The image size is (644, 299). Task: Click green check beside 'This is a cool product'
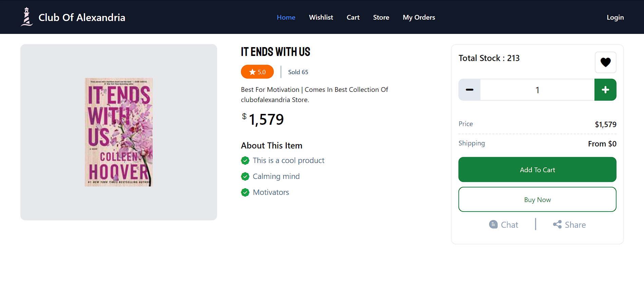click(245, 161)
